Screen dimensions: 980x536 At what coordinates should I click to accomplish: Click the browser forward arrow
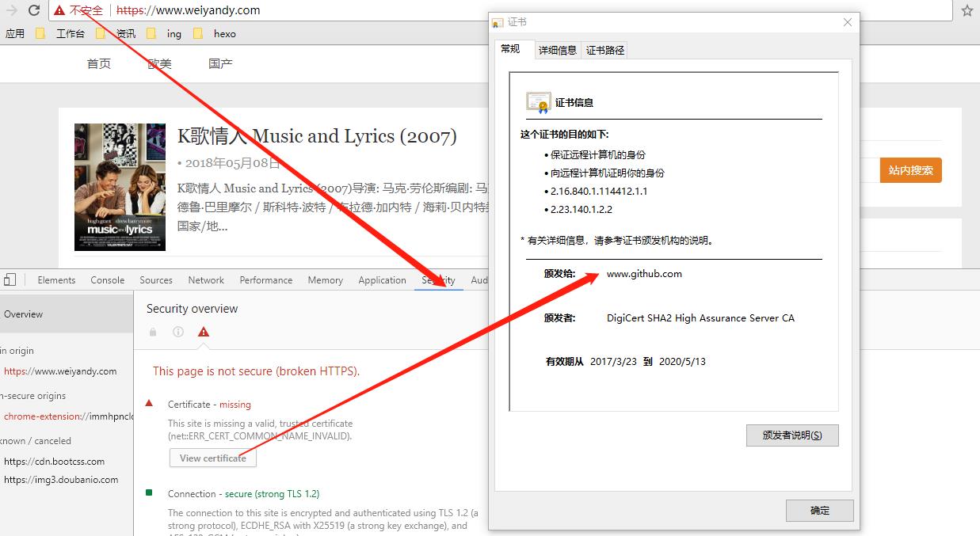[x=12, y=10]
